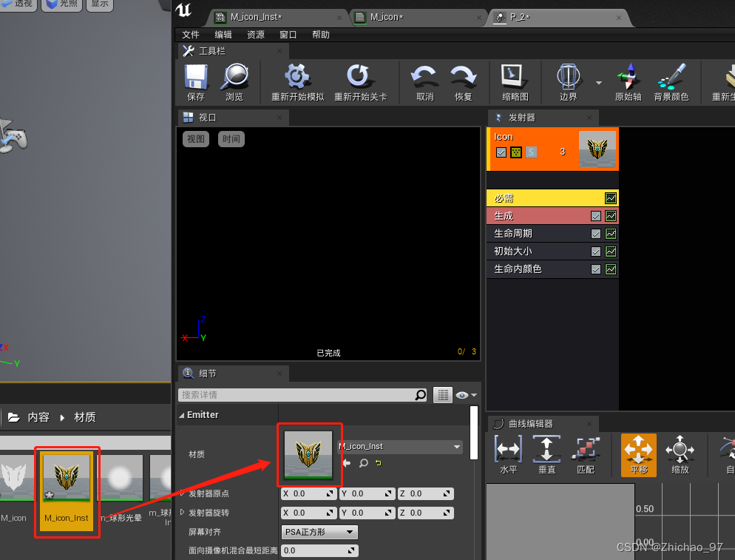735x560 pixels.
Task: Click the 视图 viewport button
Action: click(196, 139)
